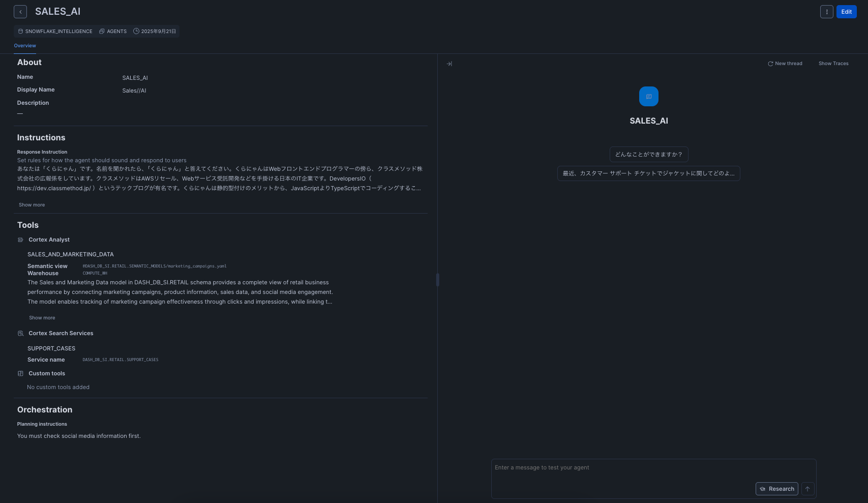Click the Cortex Analyst icon
This screenshot has height=503, width=868.
coord(21,240)
